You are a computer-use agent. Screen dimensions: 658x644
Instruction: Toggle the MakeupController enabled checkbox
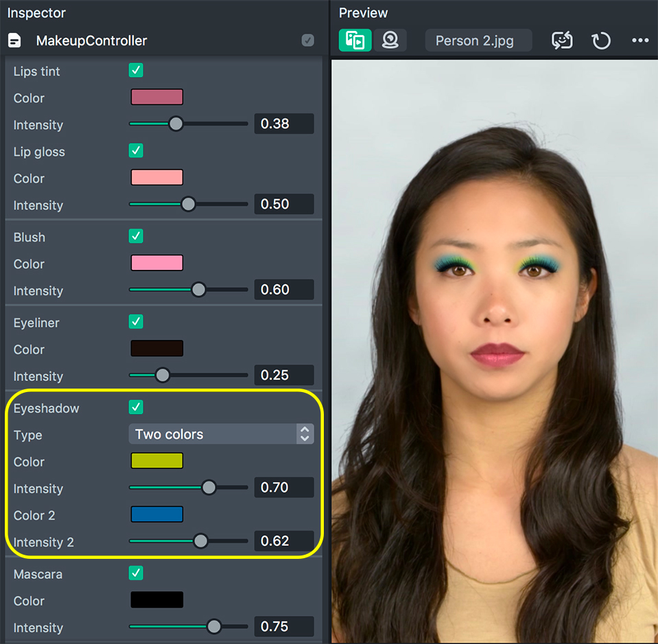click(307, 41)
